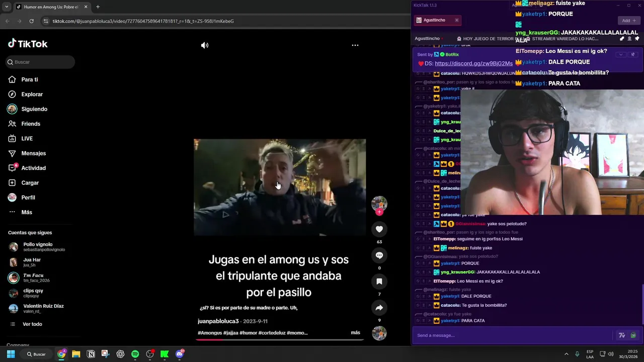
Task: View site information icon in address bar
Action: tap(46, 21)
